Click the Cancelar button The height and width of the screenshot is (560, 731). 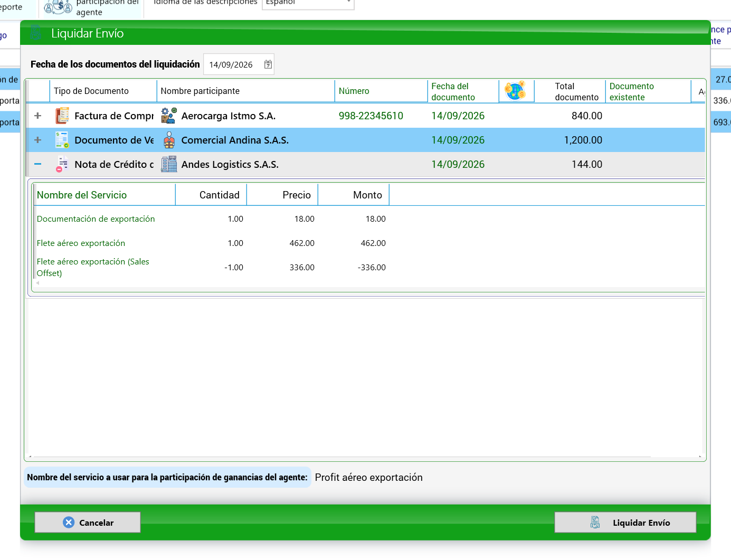coord(88,523)
